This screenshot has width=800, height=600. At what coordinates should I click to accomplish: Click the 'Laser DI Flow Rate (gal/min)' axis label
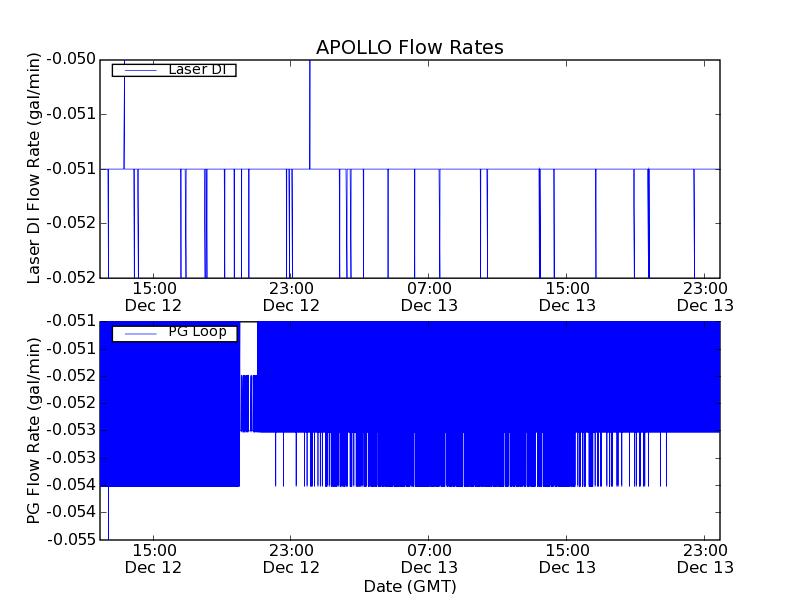point(33,168)
